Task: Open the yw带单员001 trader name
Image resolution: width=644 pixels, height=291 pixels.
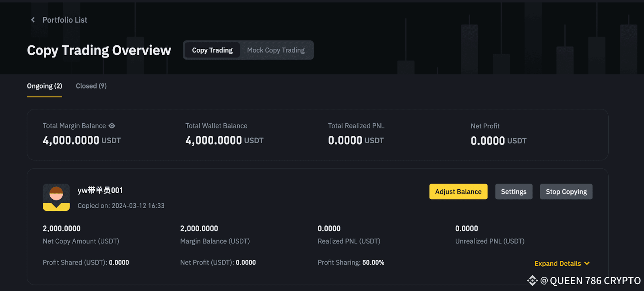Action: 100,190
